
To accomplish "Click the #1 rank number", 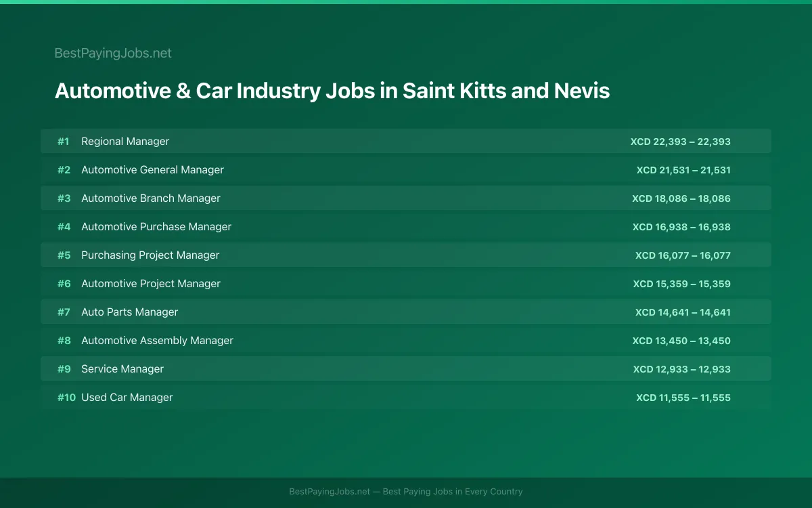I will coord(64,142).
